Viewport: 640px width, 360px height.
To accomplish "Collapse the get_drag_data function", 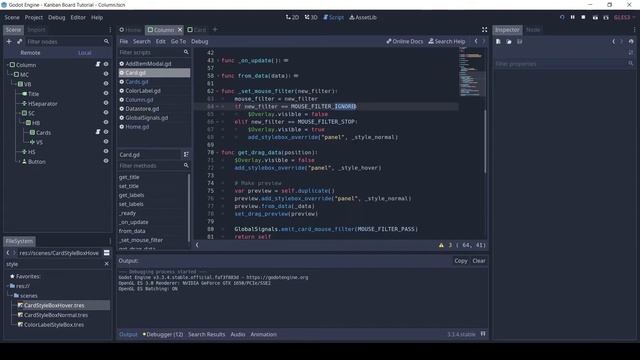I will 218,153.
